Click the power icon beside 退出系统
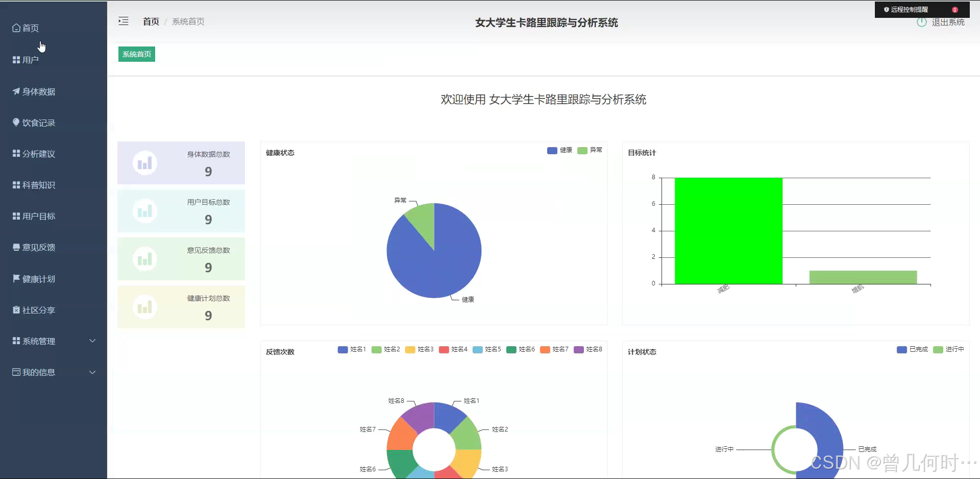 point(921,22)
